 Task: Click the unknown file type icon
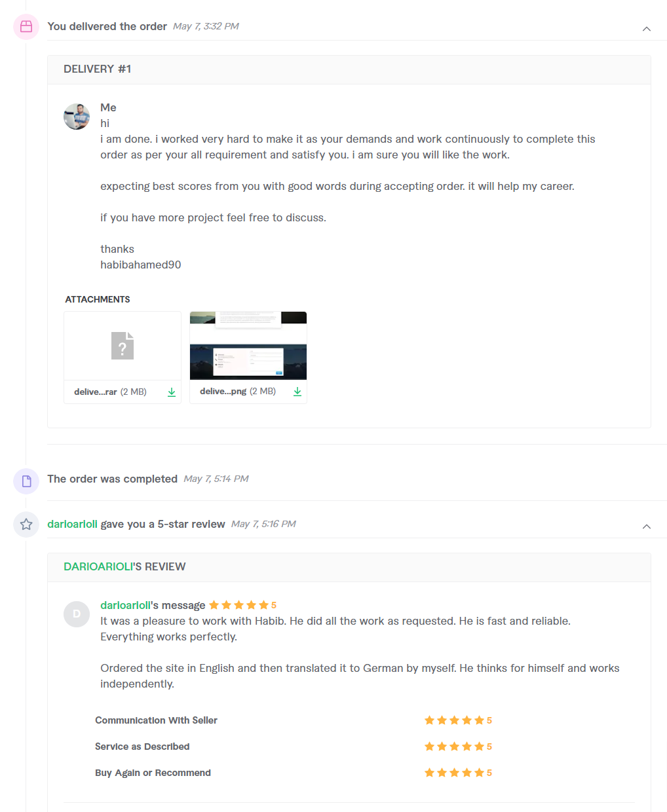tap(123, 346)
